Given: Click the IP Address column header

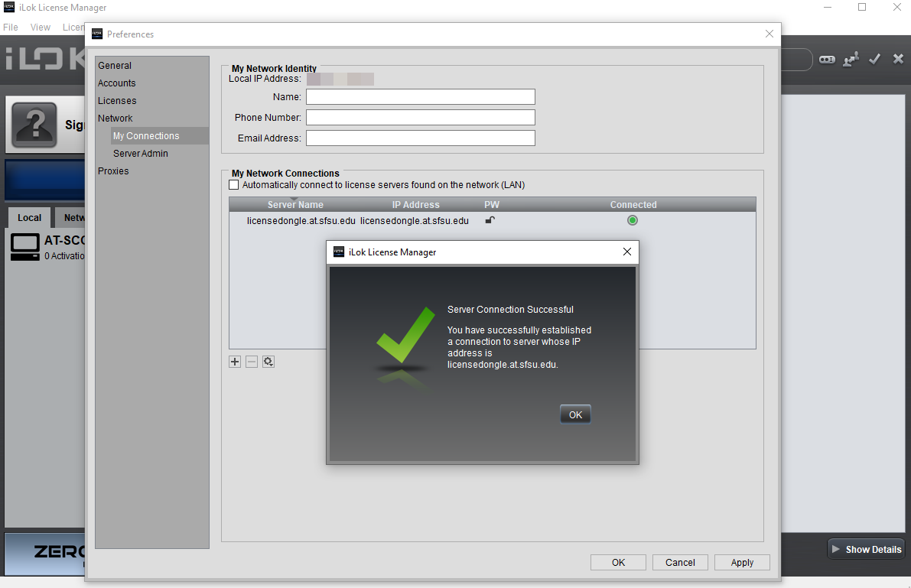Looking at the screenshot, I should tap(415, 204).
